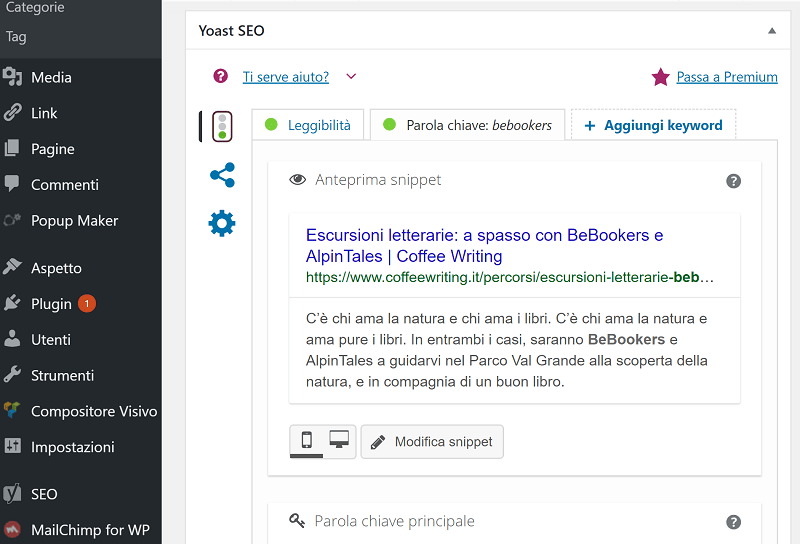This screenshot has width=800, height=544.
Task: Click the Pagine pages icon
Action: [x=12, y=148]
